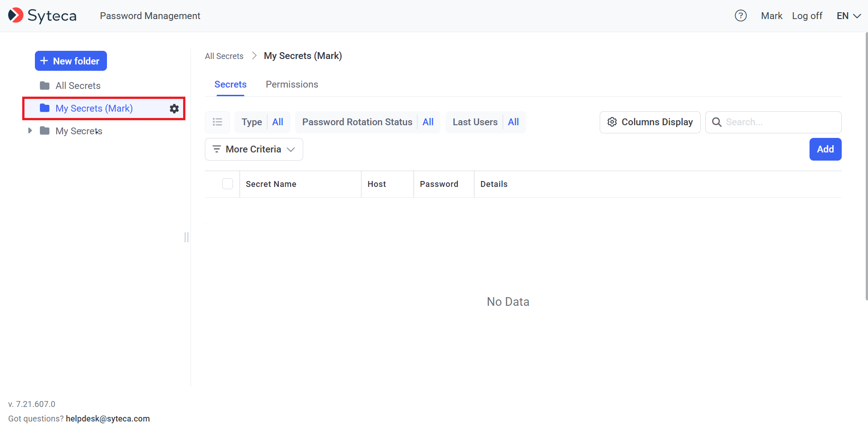Click the Log off link
The width and height of the screenshot is (868, 431).
pyautogui.click(x=807, y=16)
